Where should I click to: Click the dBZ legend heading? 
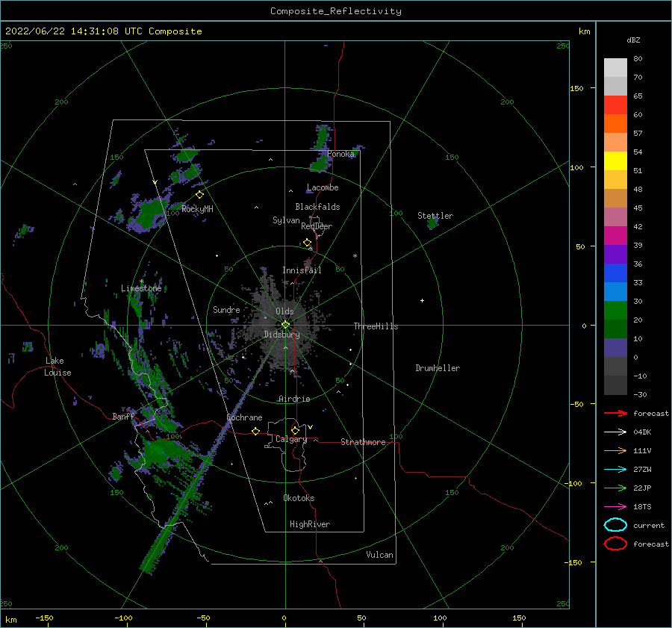(x=633, y=40)
